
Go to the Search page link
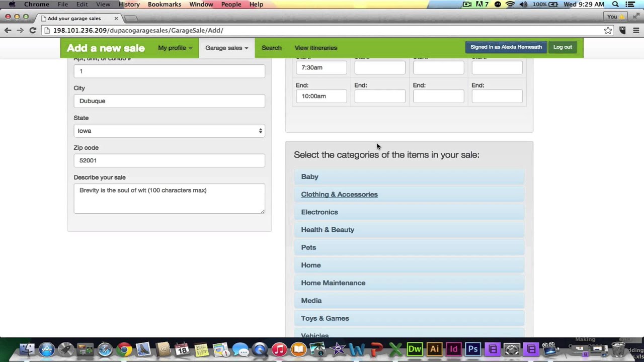point(272,48)
